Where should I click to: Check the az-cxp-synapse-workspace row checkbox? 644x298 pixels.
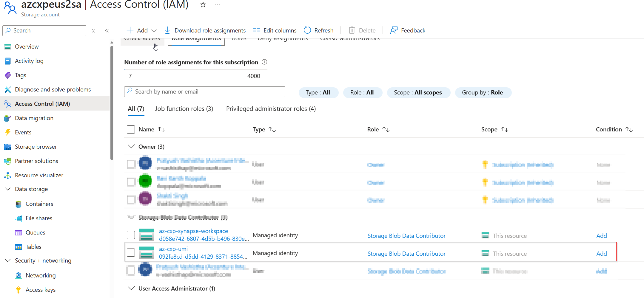[x=131, y=235]
